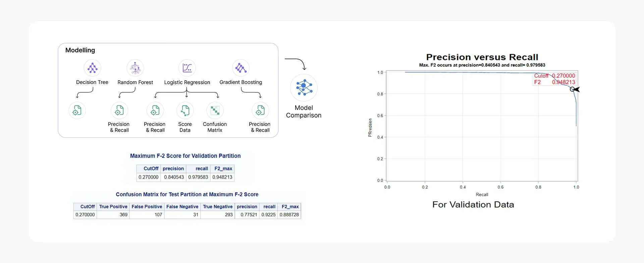Click the True Negative value 293 cell
The height and width of the screenshot is (263, 644).
(x=218, y=215)
